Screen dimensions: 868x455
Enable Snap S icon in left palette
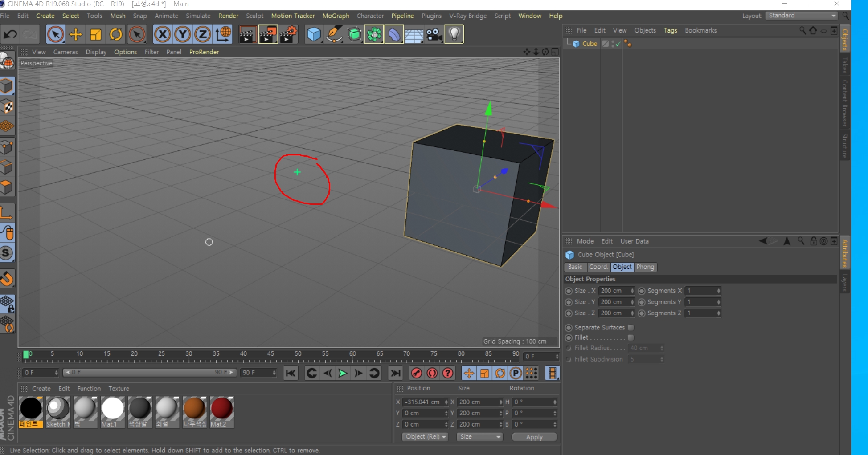7,253
